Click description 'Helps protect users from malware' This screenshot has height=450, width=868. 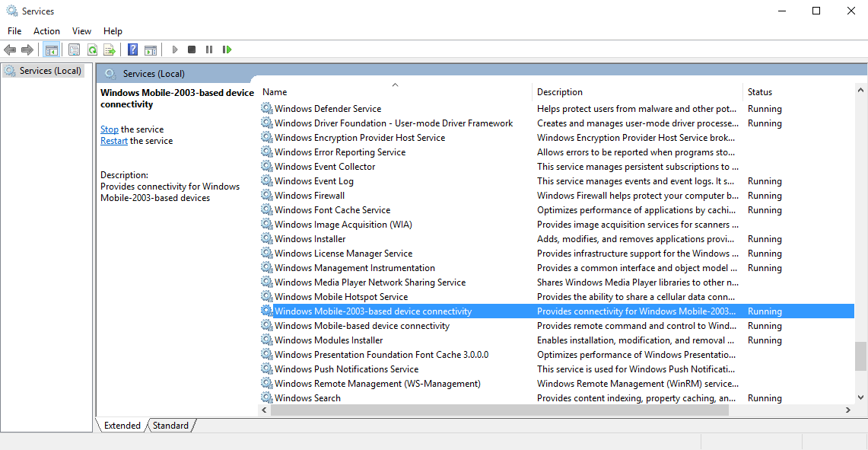coord(637,109)
